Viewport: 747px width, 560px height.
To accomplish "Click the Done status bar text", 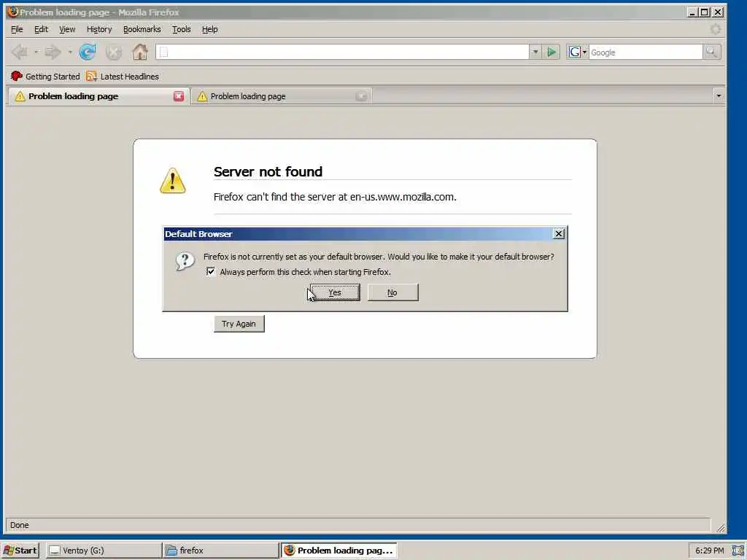I will click(20, 525).
